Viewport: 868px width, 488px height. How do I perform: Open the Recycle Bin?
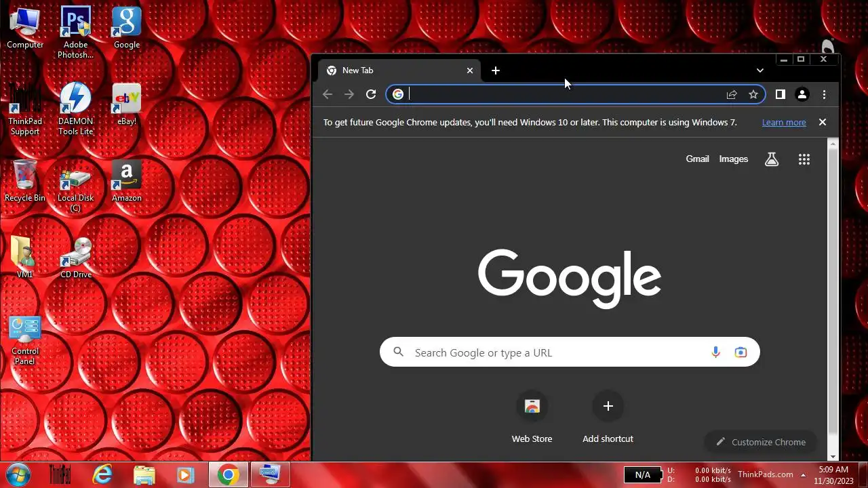pyautogui.click(x=25, y=182)
